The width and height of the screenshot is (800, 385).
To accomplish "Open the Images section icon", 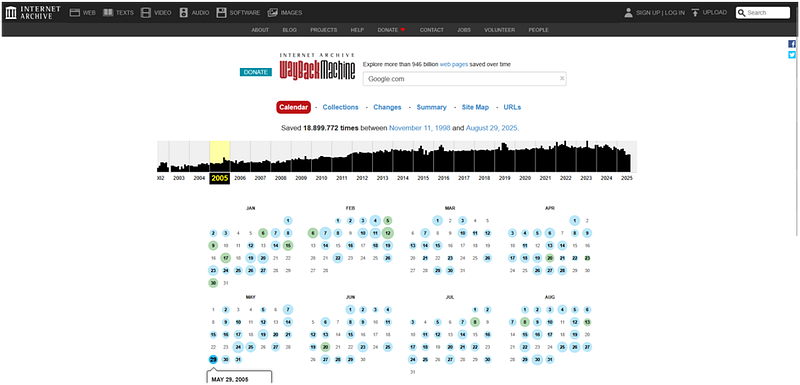I will 273,13.
